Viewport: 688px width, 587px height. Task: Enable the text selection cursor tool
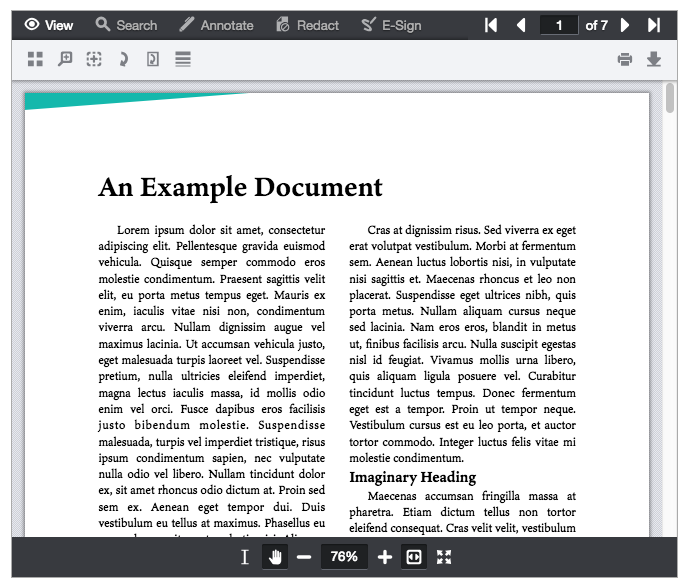click(x=245, y=557)
